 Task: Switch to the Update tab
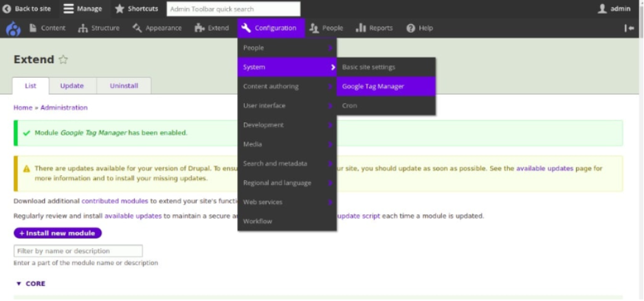click(71, 86)
